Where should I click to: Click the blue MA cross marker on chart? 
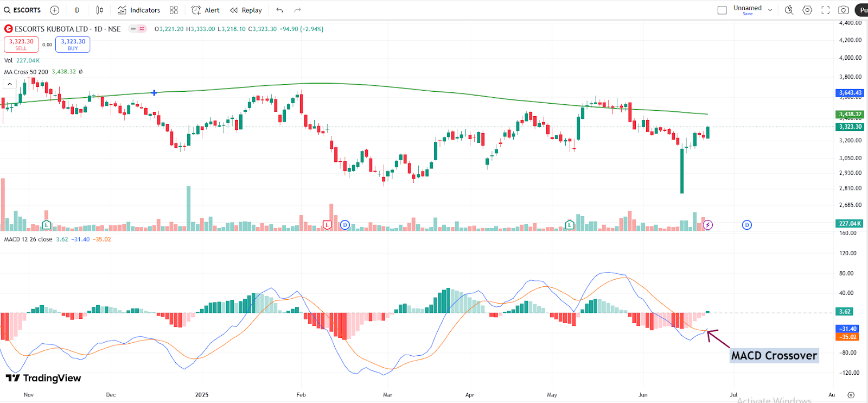click(155, 93)
